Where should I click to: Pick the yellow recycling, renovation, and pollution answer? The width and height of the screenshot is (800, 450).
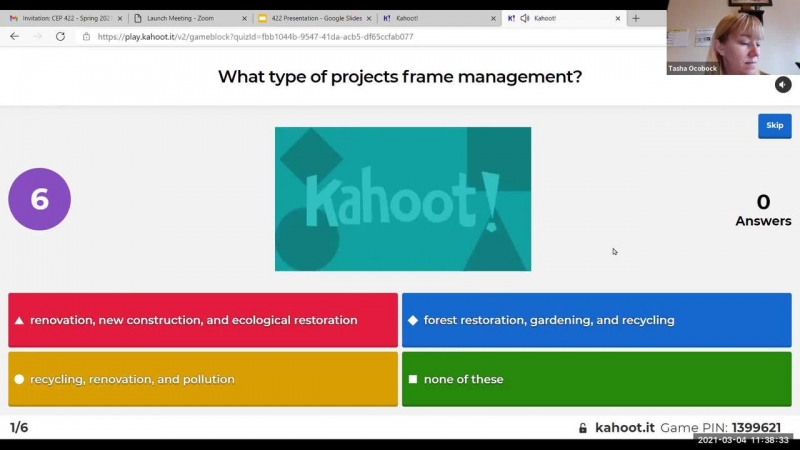click(203, 379)
